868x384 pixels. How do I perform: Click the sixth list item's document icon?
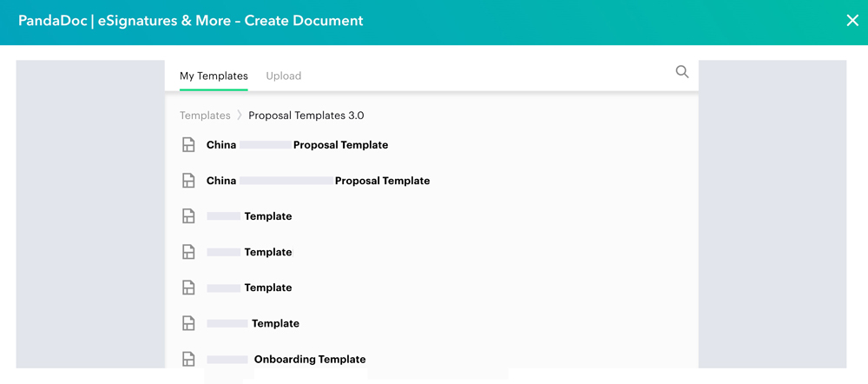click(x=188, y=323)
